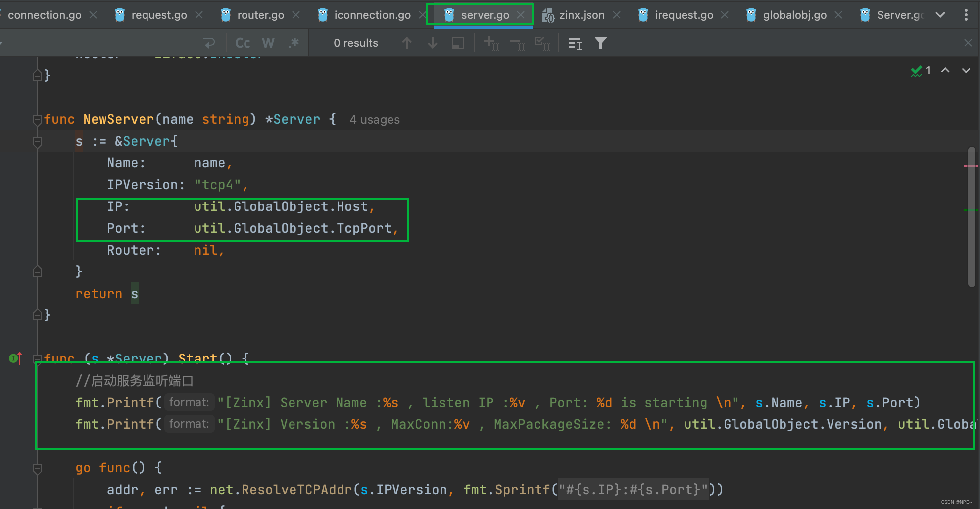Click the green stripe marker on scrollbar

[x=971, y=210]
